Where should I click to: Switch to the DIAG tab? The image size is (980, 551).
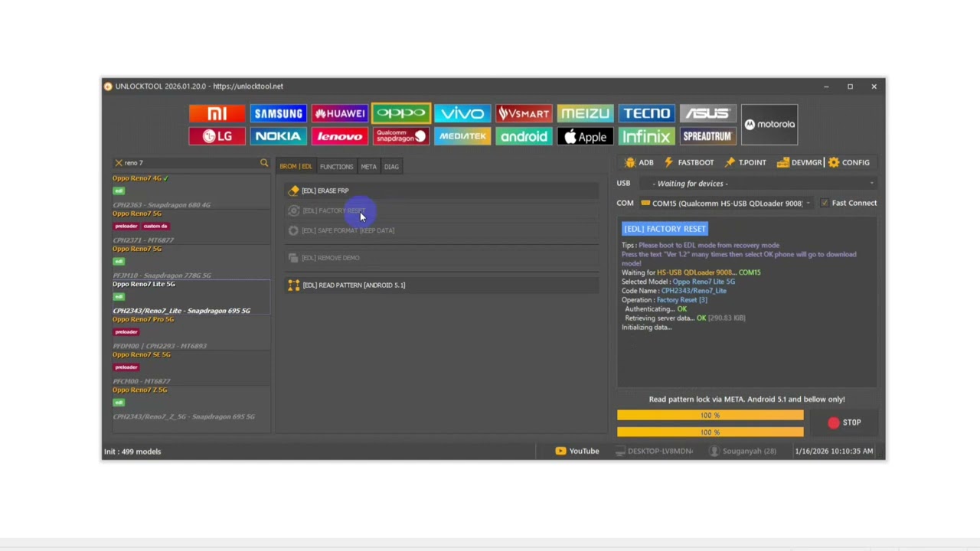click(x=391, y=167)
